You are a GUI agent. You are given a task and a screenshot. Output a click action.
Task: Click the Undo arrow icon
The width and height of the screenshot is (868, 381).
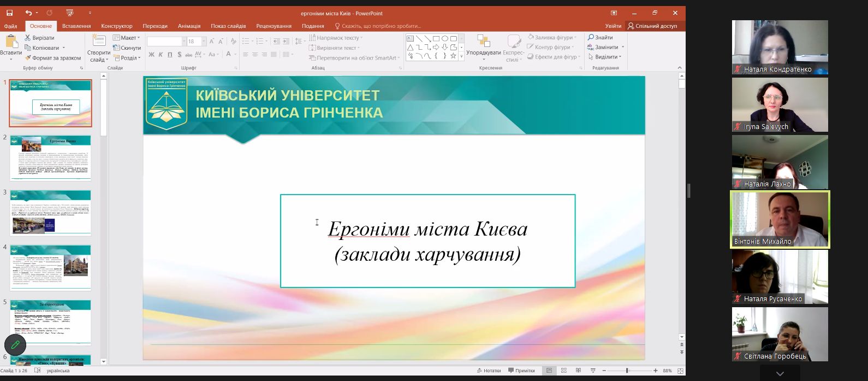point(28,13)
